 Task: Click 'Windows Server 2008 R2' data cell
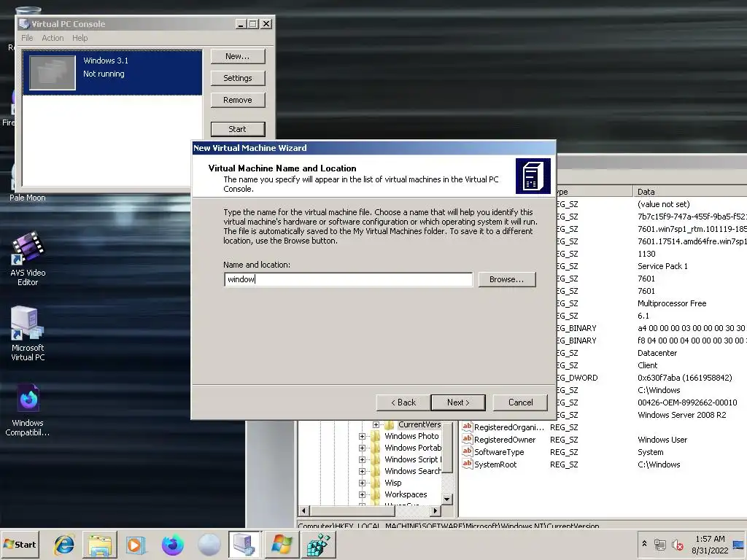tap(682, 415)
